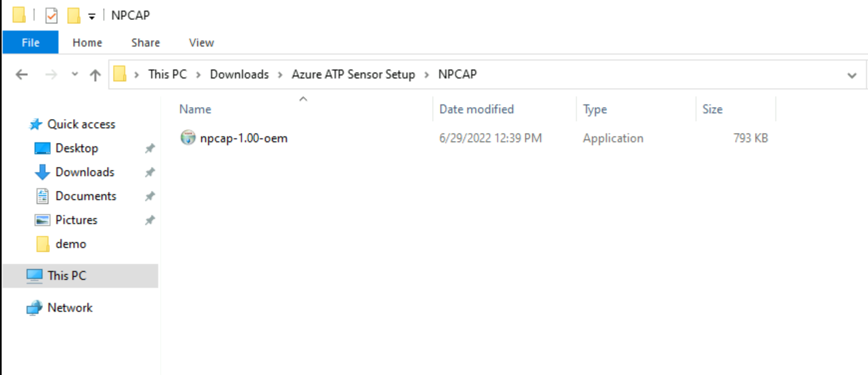The width and height of the screenshot is (868, 375).
Task: Select Quick access in navigation pane
Action: [x=81, y=124]
